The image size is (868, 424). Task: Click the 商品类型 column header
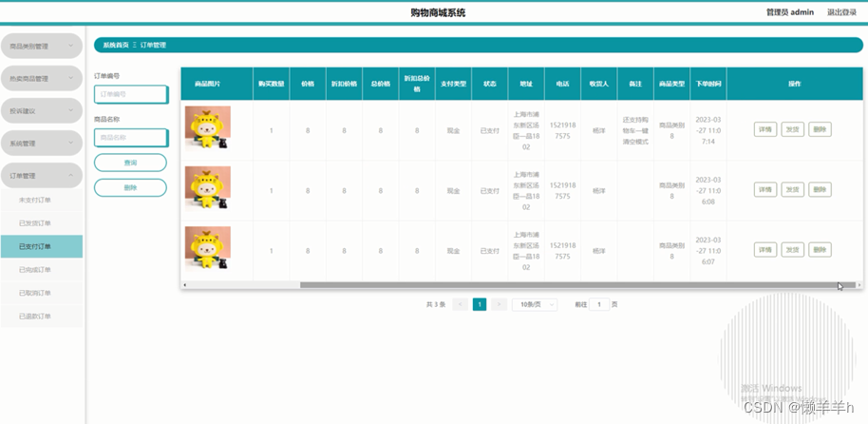(672, 84)
